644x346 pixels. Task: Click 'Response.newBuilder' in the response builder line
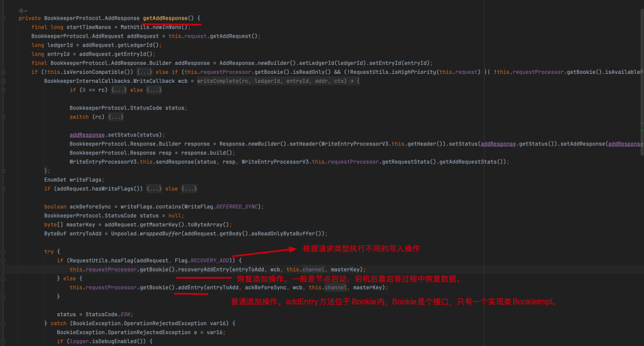click(250, 144)
